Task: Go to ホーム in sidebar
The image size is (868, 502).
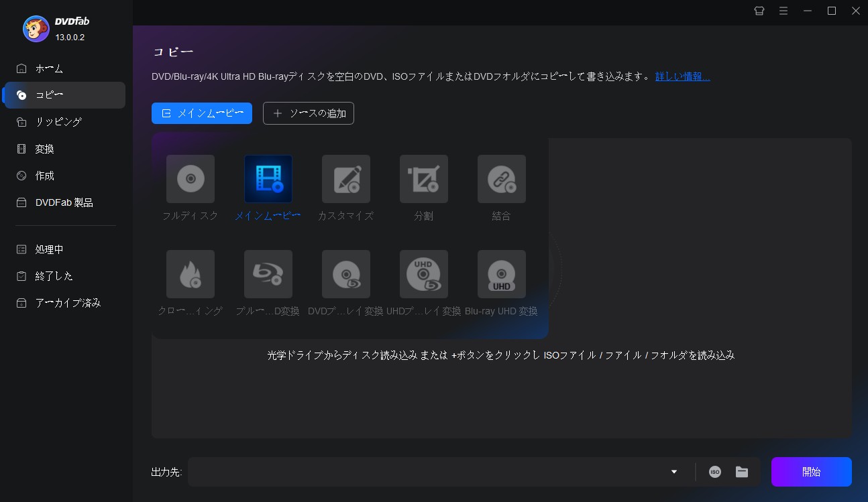Action: tap(64, 68)
